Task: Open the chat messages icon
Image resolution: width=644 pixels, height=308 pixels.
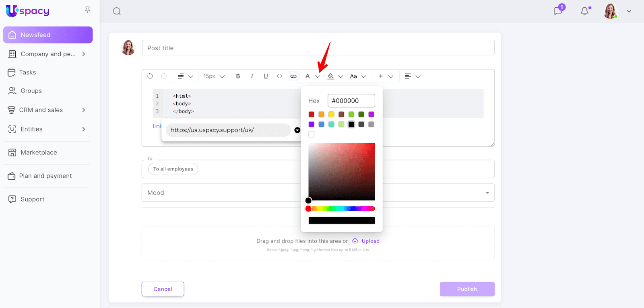Action: tap(558, 11)
